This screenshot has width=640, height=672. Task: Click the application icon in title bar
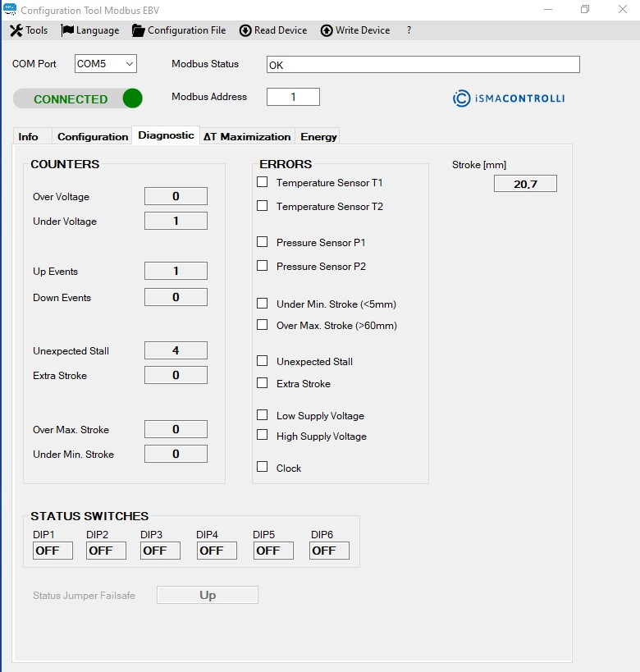[10, 10]
